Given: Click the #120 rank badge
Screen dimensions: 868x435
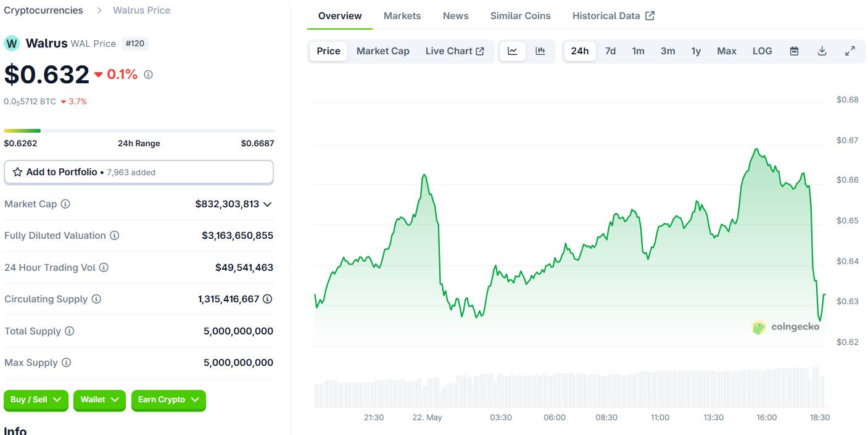Looking at the screenshot, I should (x=136, y=43).
